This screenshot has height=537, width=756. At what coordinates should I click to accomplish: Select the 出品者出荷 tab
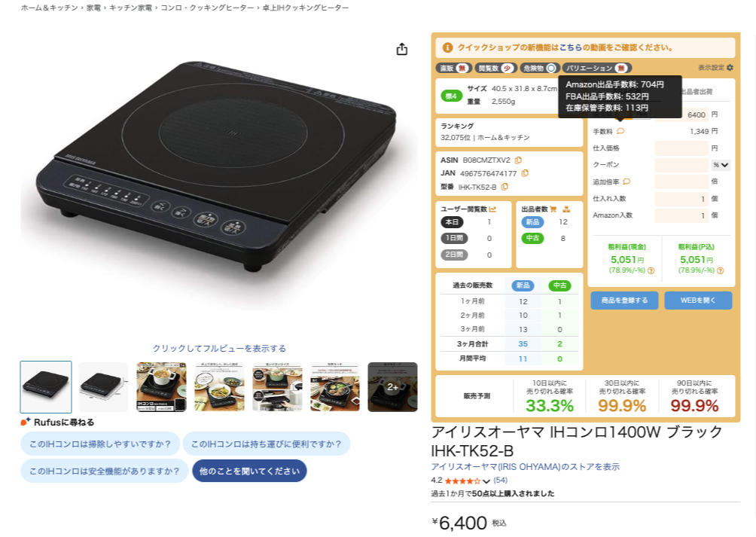click(697, 92)
